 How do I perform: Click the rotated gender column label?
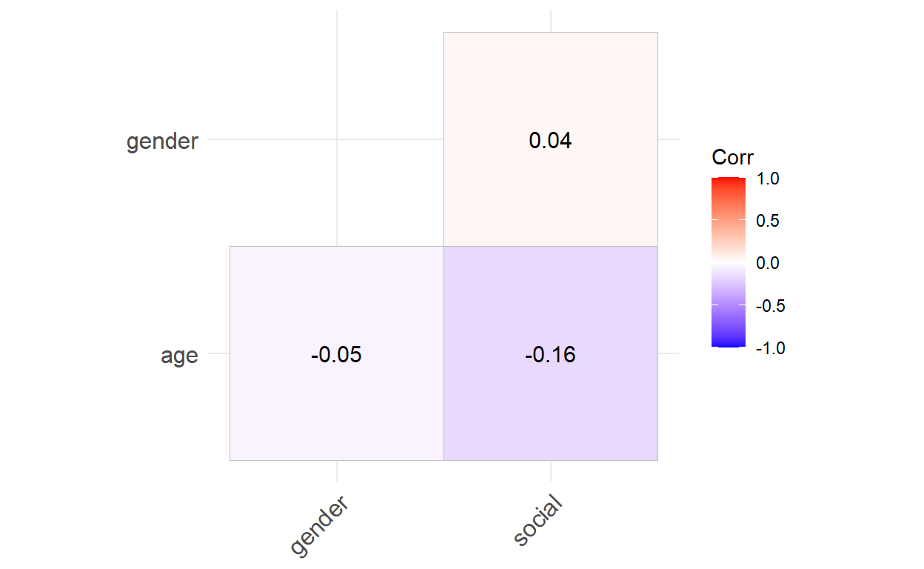coord(318,527)
